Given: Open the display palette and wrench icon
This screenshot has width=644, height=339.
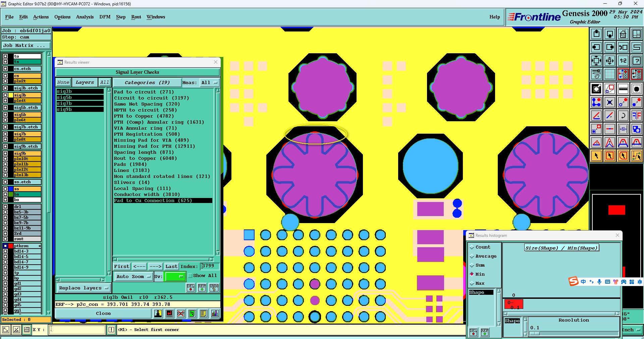Looking at the screenshot, I should tap(596, 74).
